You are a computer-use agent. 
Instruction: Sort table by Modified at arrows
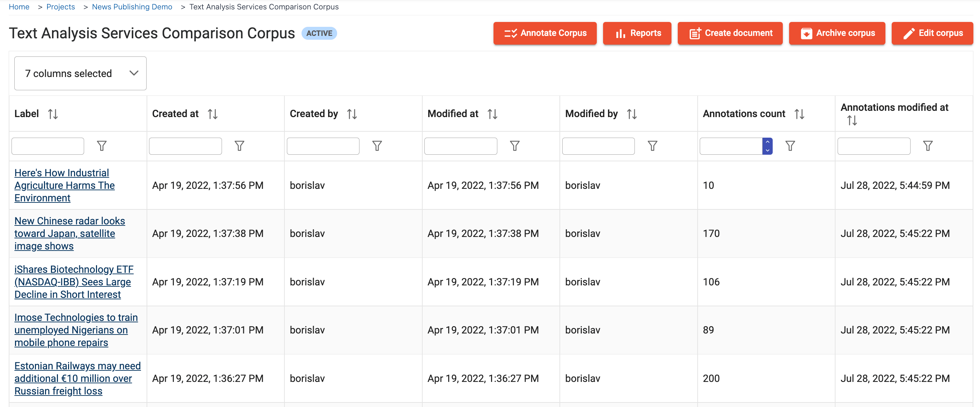click(x=492, y=114)
